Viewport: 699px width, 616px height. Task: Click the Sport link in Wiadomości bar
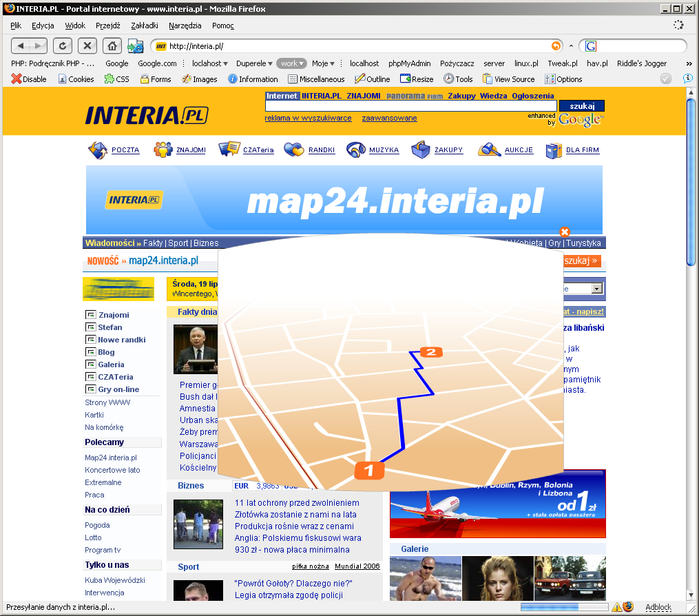tap(178, 243)
